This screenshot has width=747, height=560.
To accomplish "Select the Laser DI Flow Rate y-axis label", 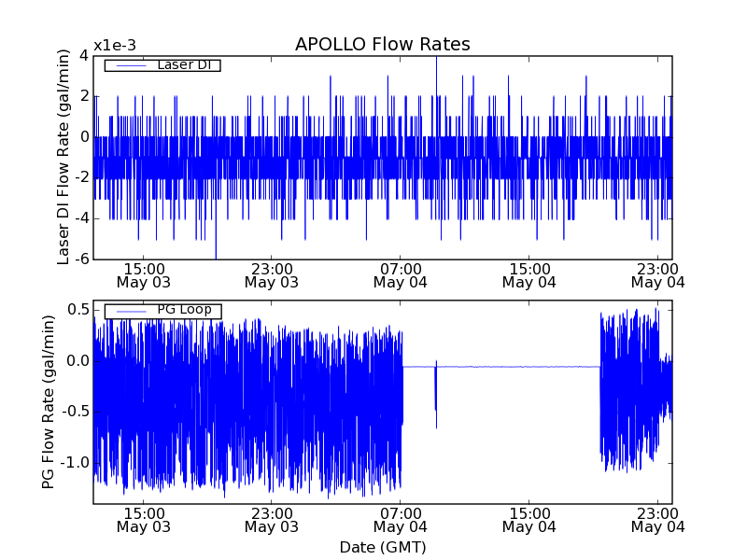I will click(63, 156).
